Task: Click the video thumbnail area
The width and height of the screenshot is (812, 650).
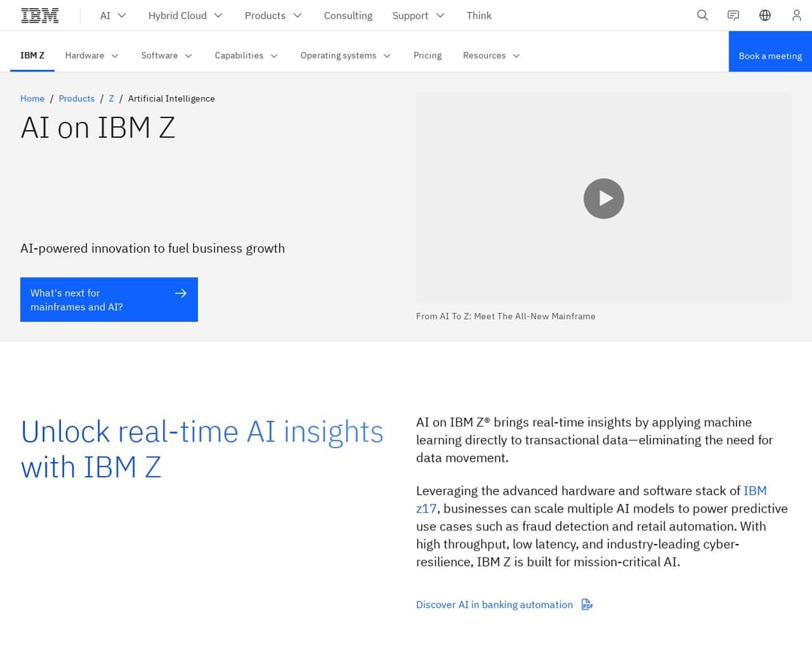Action: 604,198
